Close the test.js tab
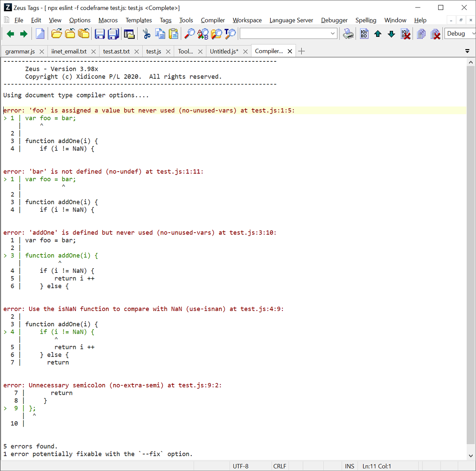The image size is (476, 471). 168,51
